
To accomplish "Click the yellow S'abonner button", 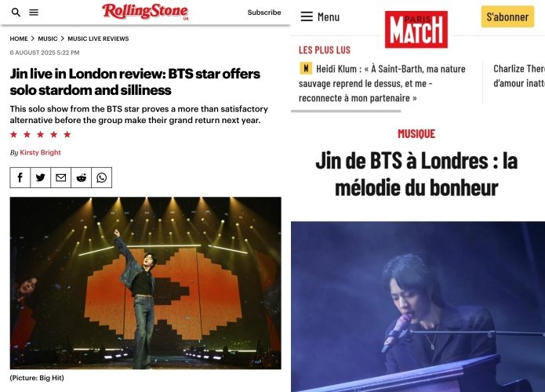I will (x=507, y=16).
